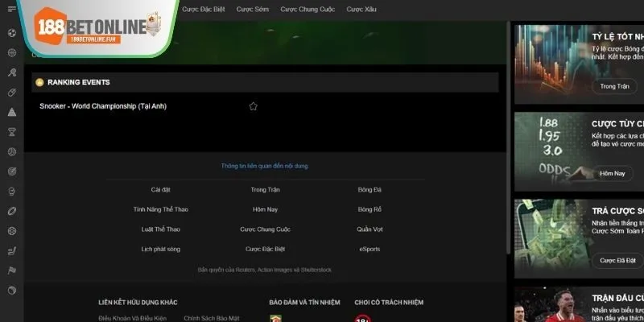Open the hamburger menu at top left
The height and width of the screenshot is (322, 644).
pyautogui.click(x=11, y=9)
